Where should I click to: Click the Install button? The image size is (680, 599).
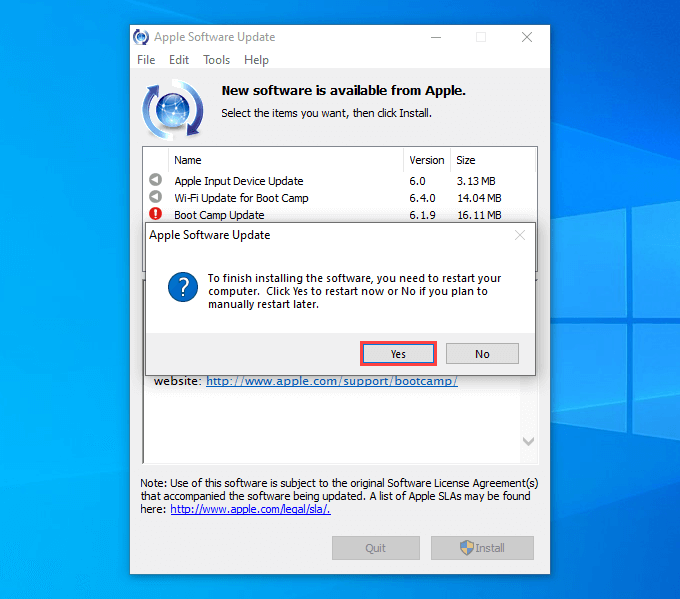click(x=482, y=548)
